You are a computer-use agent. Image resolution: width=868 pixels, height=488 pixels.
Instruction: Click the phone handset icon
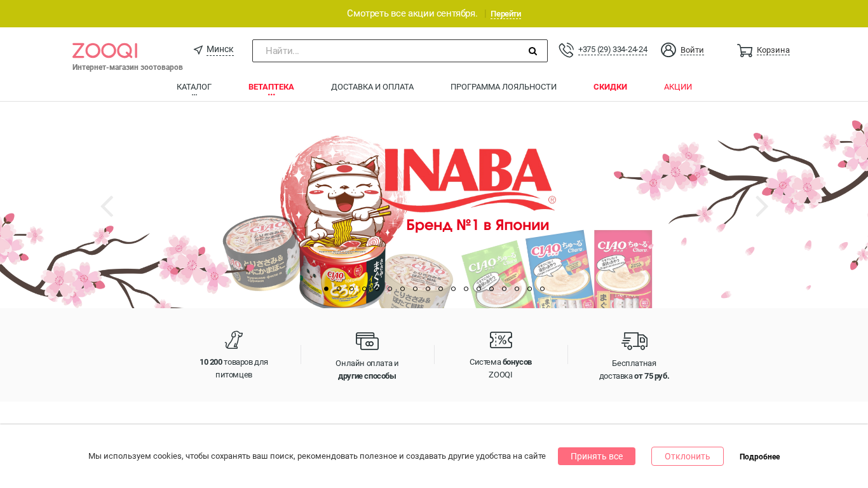click(566, 50)
